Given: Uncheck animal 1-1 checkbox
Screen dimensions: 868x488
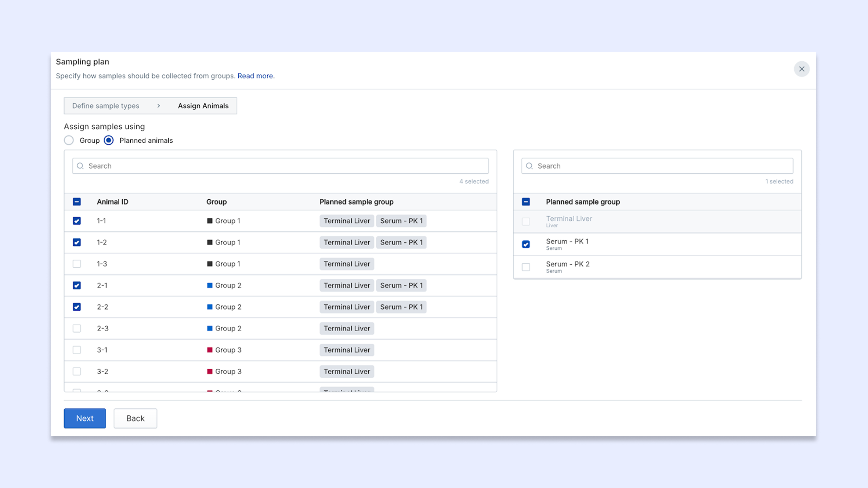Looking at the screenshot, I should pos(77,221).
